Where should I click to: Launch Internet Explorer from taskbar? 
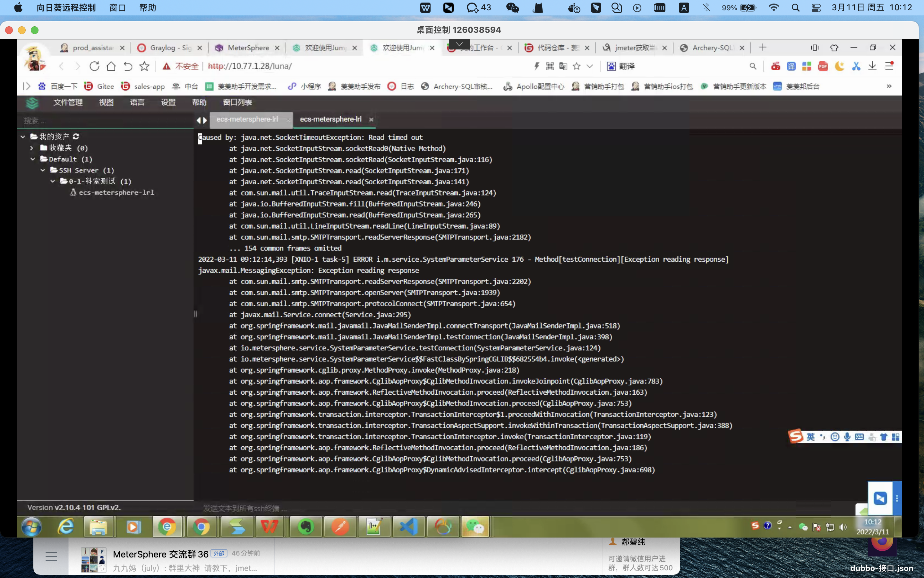click(66, 527)
